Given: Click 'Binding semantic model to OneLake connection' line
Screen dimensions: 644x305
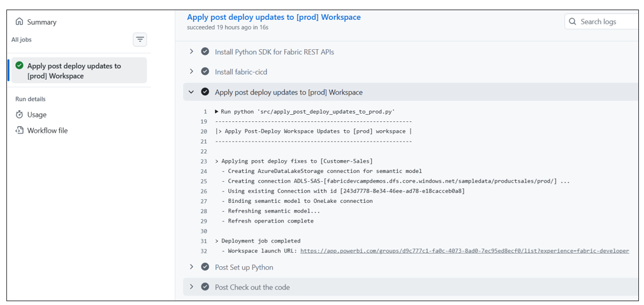Looking at the screenshot, I should (x=297, y=201).
